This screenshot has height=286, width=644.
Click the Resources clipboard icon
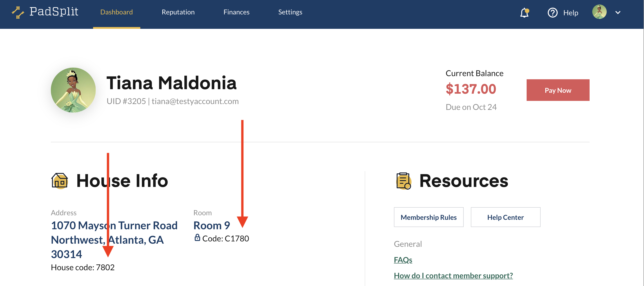tap(403, 181)
